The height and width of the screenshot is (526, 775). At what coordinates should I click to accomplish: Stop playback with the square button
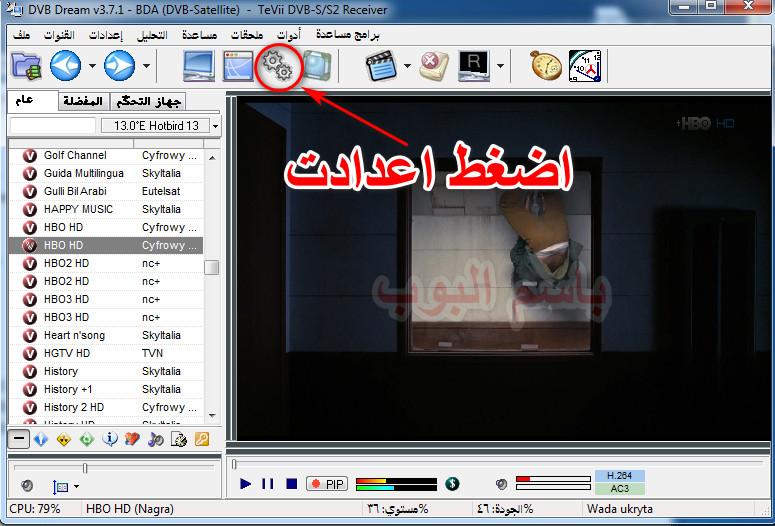292,483
